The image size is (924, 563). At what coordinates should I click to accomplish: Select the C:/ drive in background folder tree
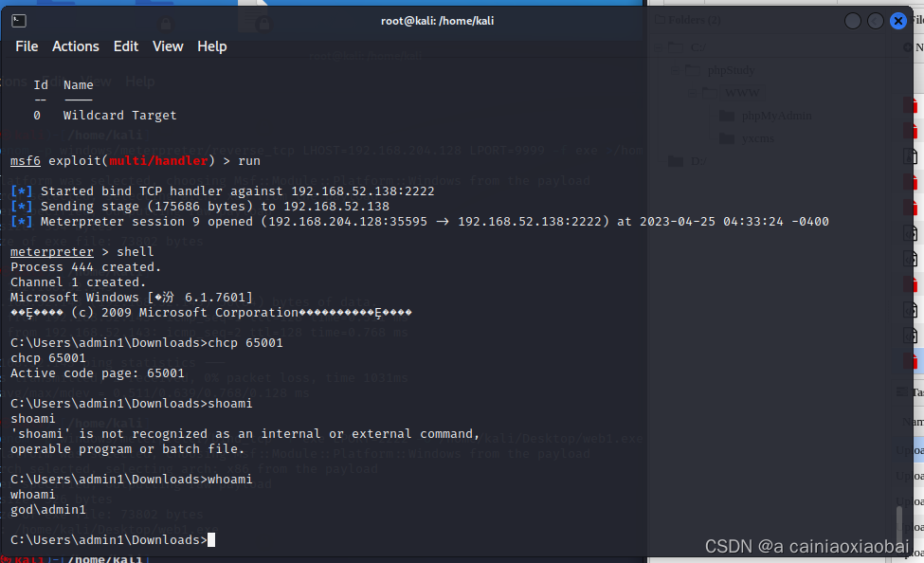pyautogui.click(x=698, y=47)
